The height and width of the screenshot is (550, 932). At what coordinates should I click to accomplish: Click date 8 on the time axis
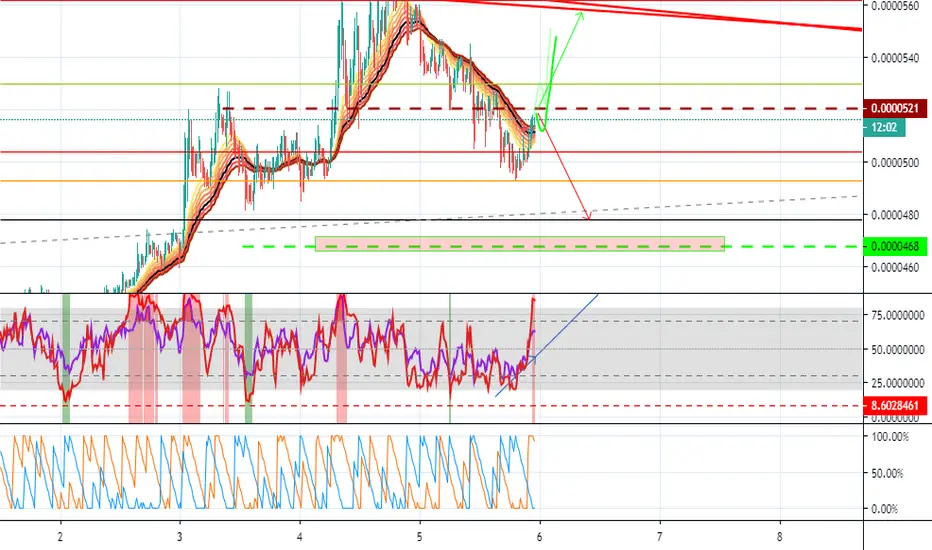pos(779,537)
